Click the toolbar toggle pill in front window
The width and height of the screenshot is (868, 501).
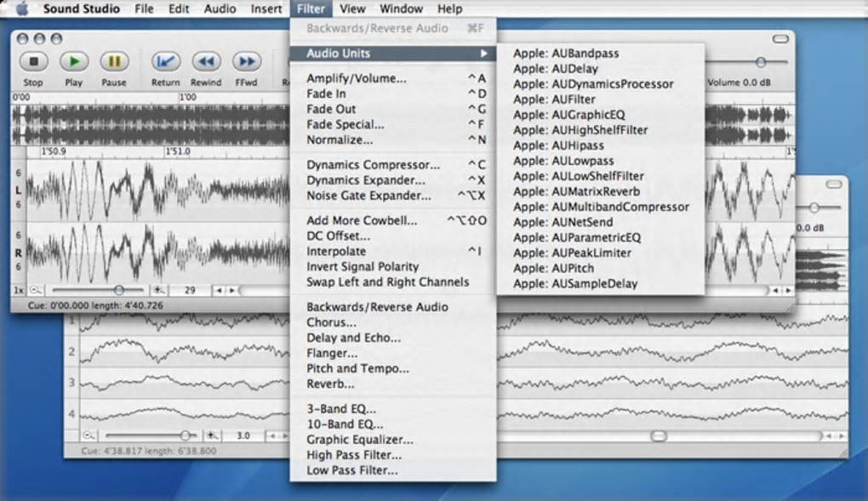[x=780, y=39]
